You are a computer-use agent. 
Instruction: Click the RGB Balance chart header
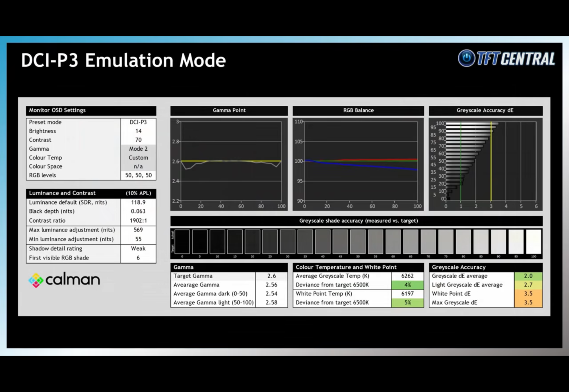pyautogui.click(x=358, y=110)
